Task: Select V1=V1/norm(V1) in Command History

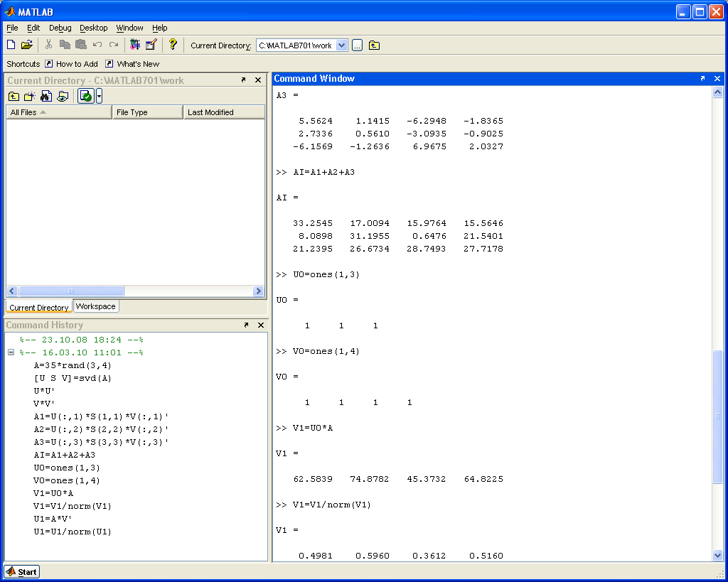Action: 73,506
